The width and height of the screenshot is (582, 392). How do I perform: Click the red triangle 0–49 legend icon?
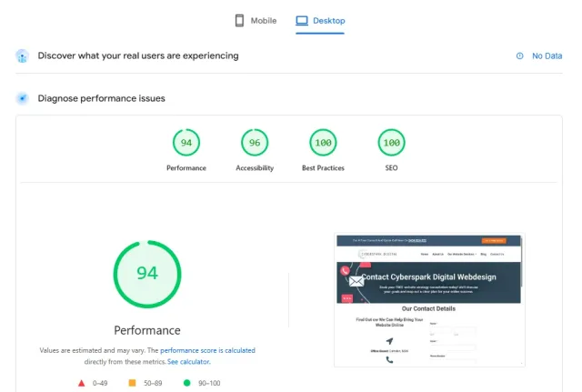[81, 383]
